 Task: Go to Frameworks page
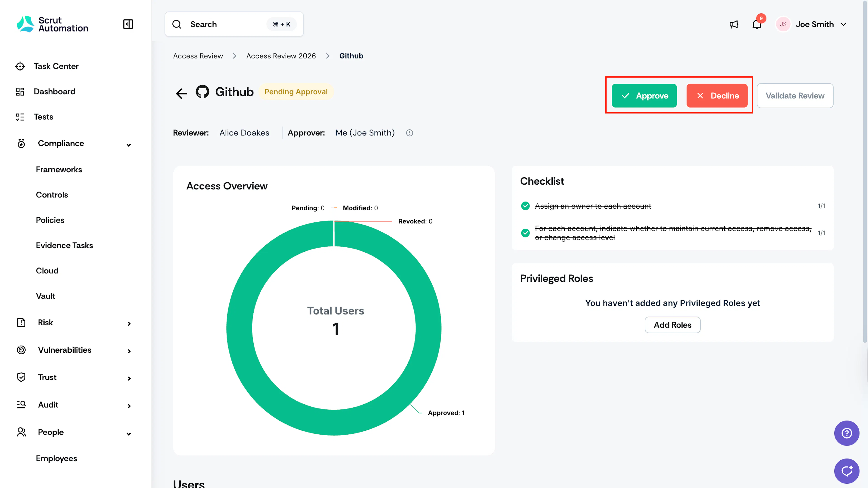point(59,169)
